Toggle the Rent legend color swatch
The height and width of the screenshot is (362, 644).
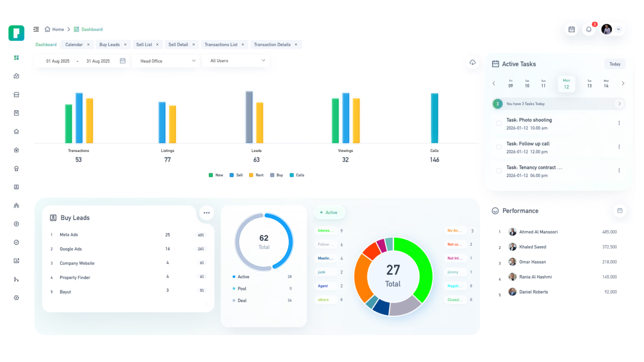pyautogui.click(x=251, y=175)
